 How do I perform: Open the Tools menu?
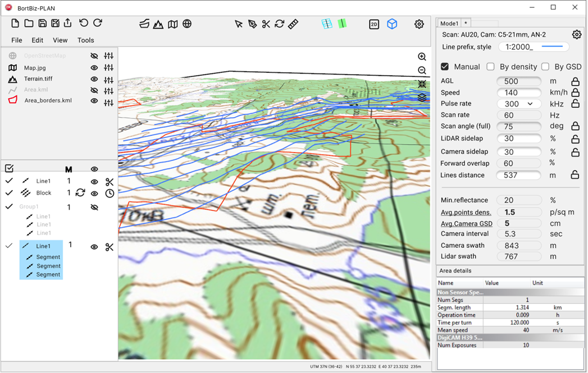tap(85, 40)
